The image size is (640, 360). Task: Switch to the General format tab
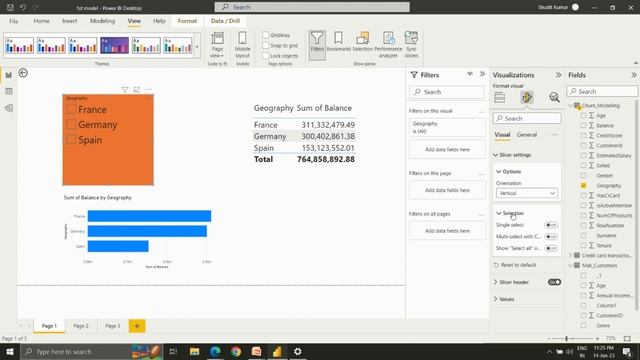click(x=527, y=135)
